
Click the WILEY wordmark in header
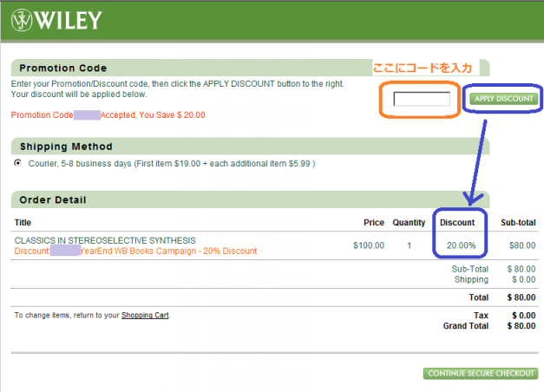tap(69, 20)
